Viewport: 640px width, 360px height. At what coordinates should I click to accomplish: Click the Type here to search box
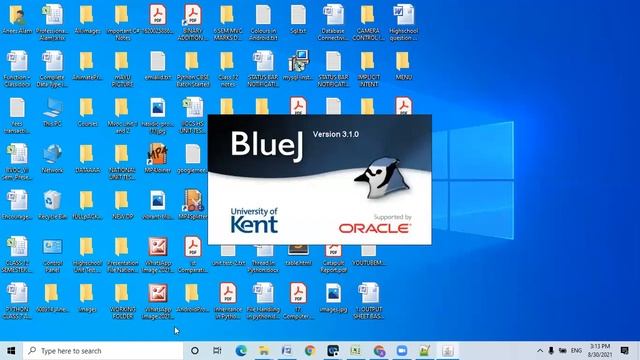103,351
